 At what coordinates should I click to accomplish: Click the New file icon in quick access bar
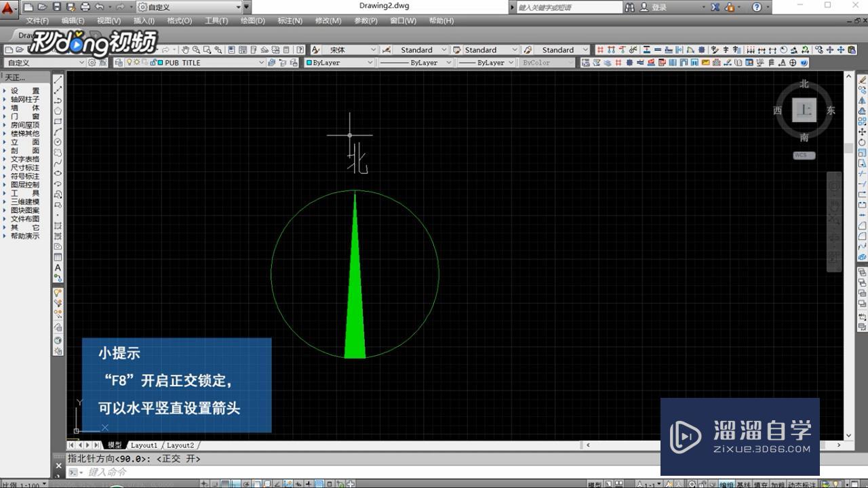tap(29, 7)
